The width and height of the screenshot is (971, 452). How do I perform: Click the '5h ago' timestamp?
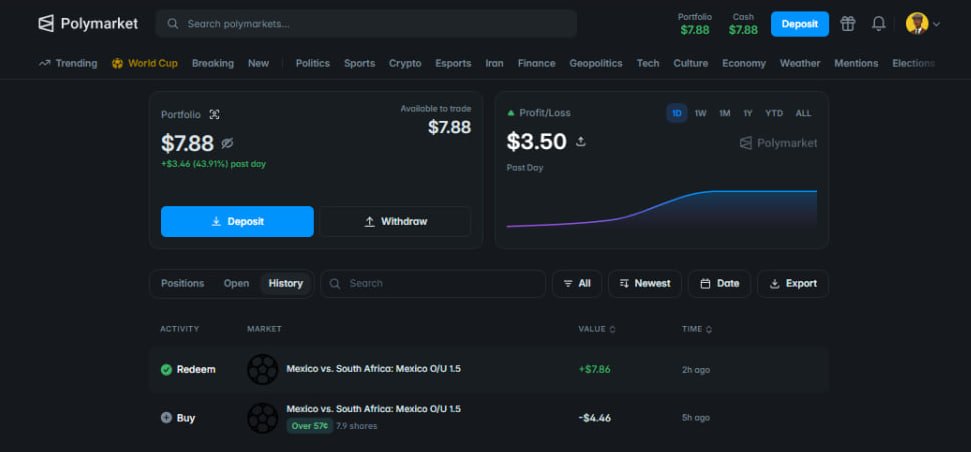click(x=696, y=418)
